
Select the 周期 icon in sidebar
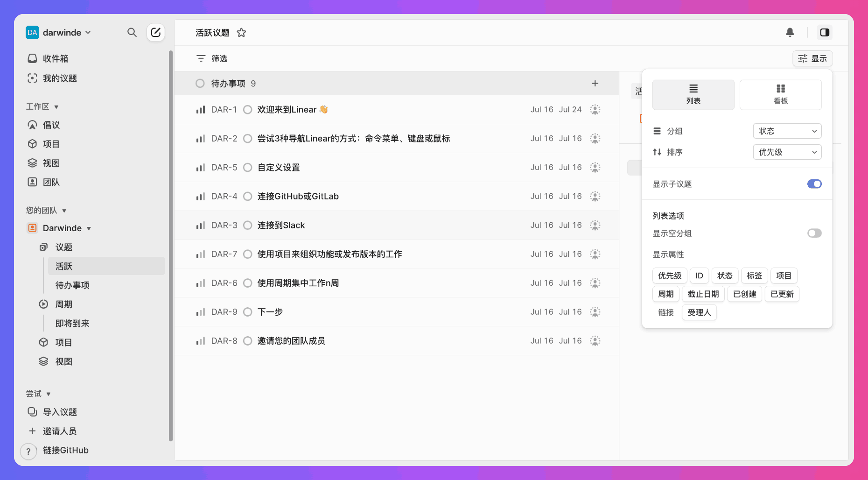(43, 304)
